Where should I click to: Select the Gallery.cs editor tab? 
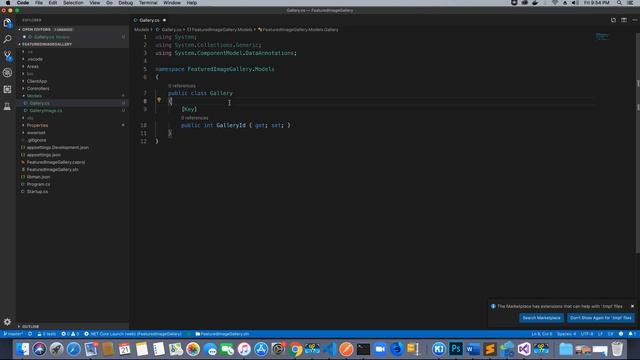tap(149, 20)
